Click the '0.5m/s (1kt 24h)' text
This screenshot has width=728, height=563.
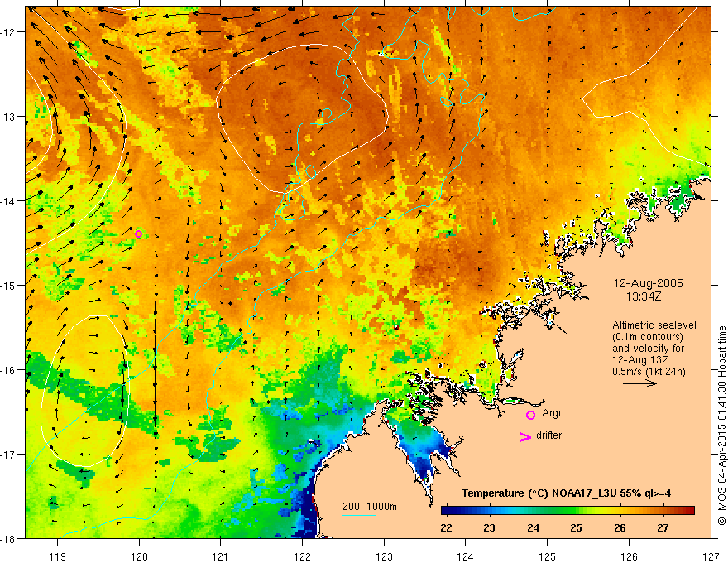pyautogui.click(x=649, y=372)
